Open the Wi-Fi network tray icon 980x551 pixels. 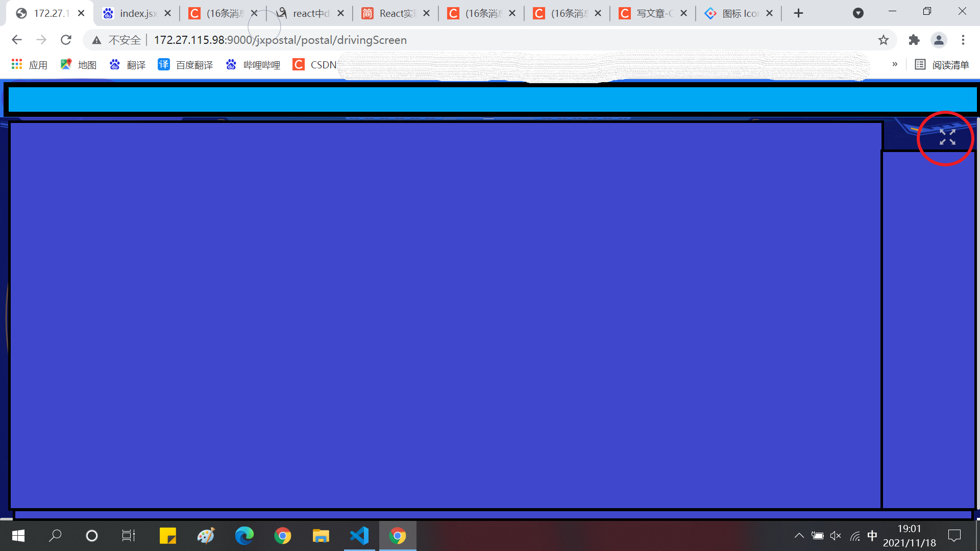[854, 536]
